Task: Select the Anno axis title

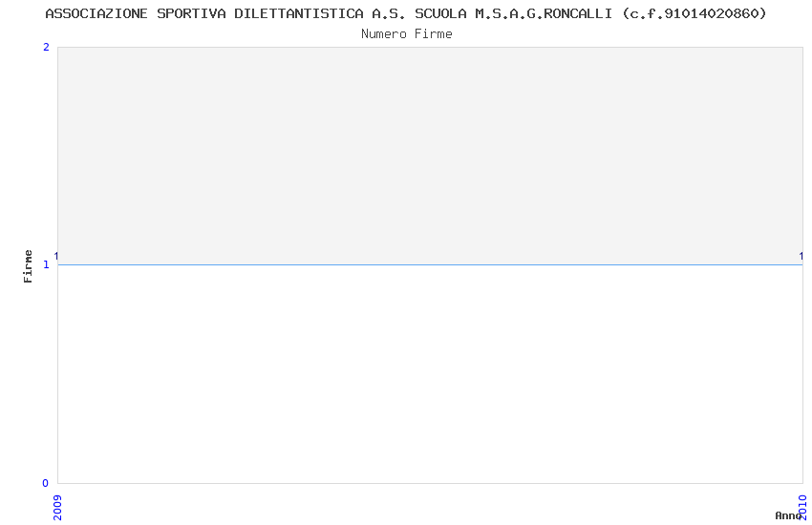Action: point(788,515)
